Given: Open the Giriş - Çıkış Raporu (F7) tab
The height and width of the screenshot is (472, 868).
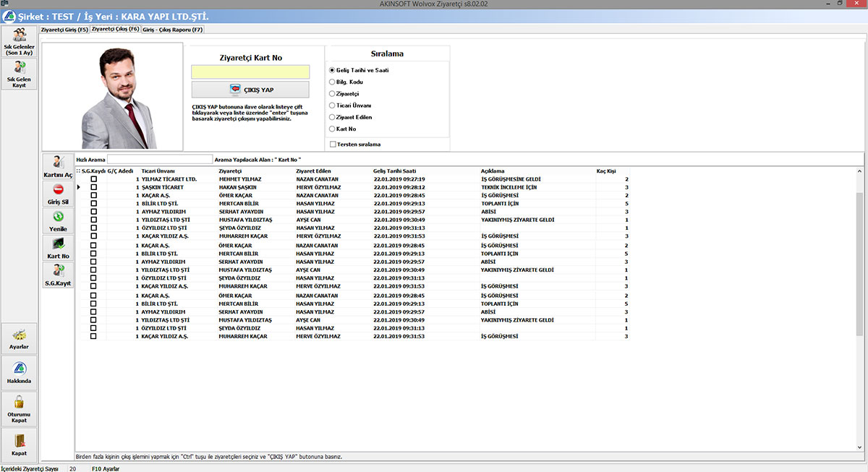Looking at the screenshot, I should 173,30.
